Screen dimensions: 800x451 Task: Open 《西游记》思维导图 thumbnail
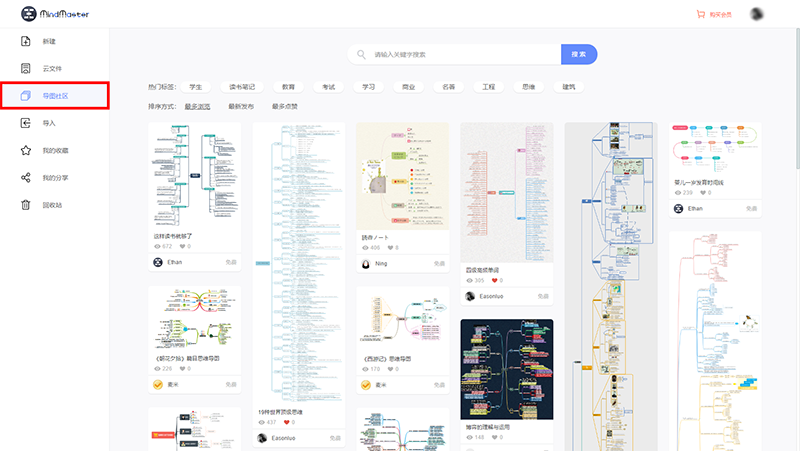pyautogui.click(x=403, y=319)
